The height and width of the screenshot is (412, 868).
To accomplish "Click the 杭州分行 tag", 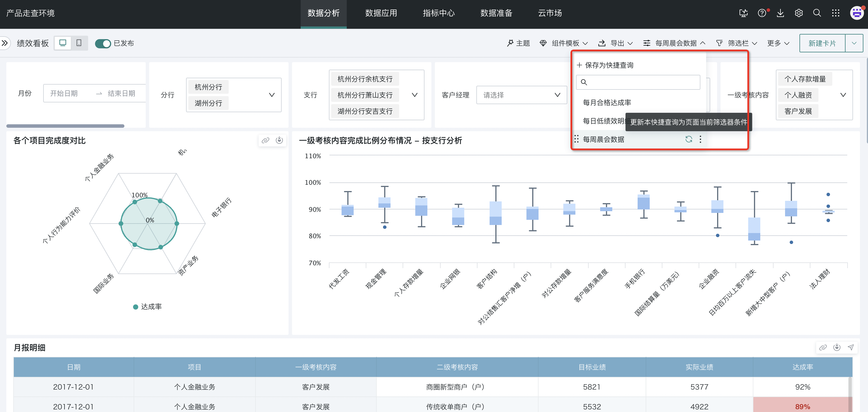I will (208, 87).
